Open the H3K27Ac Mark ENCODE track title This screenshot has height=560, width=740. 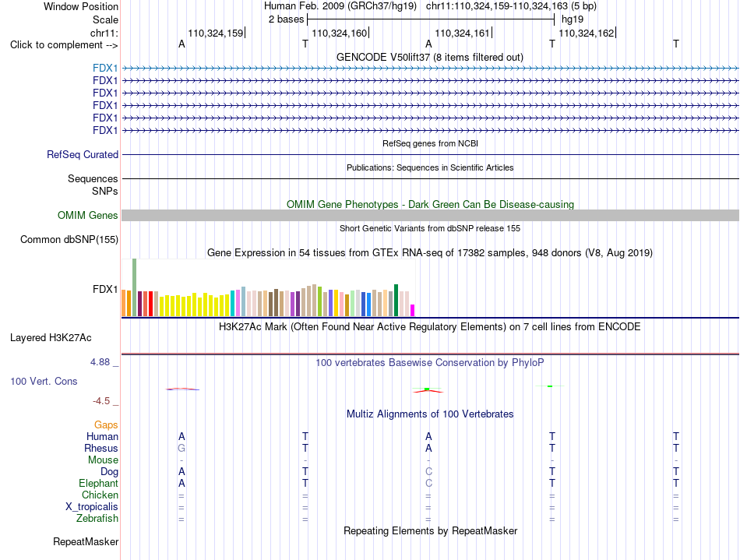pos(429,327)
